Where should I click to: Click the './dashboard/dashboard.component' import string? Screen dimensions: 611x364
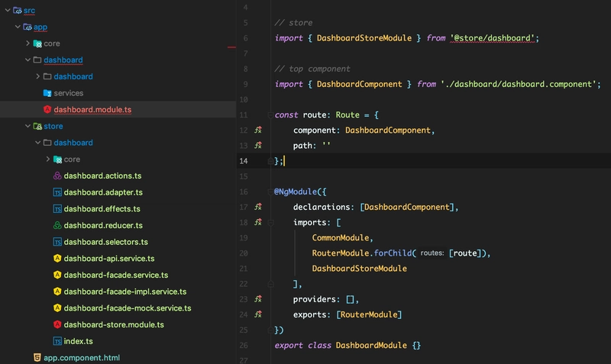519,84
